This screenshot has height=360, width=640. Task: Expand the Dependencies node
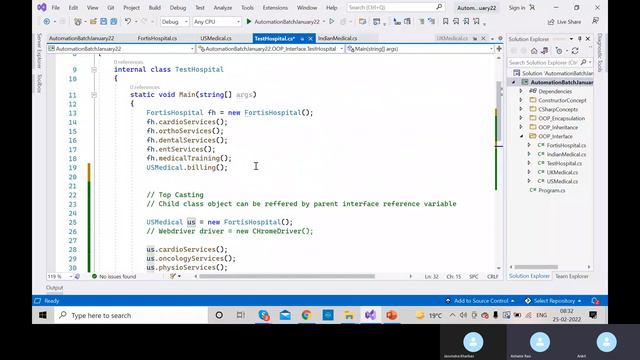point(521,91)
